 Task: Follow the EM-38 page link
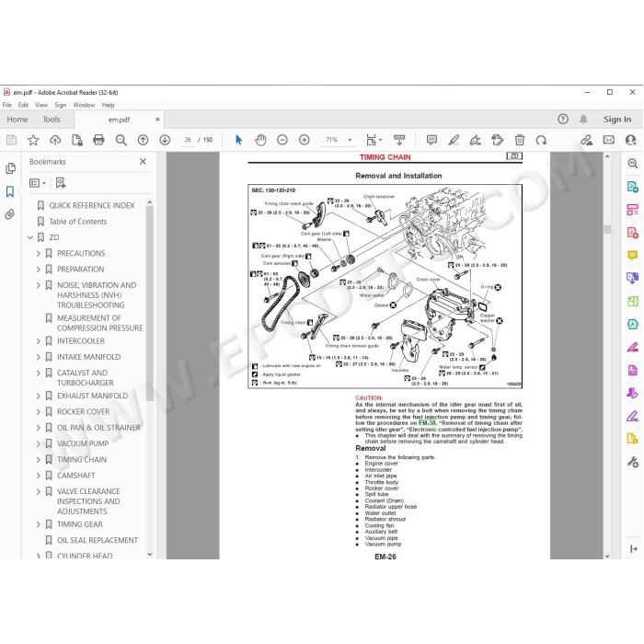coord(427,422)
